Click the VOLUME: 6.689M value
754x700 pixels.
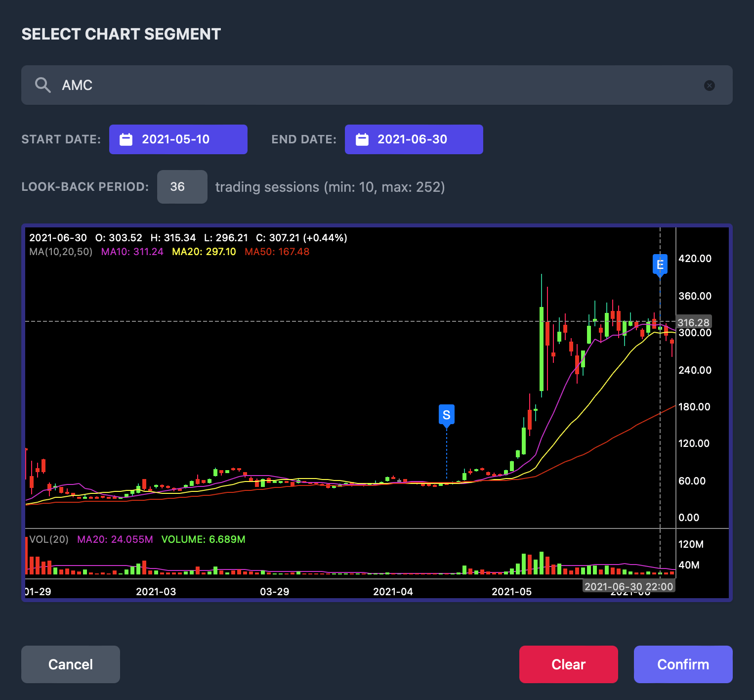point(203,539)
